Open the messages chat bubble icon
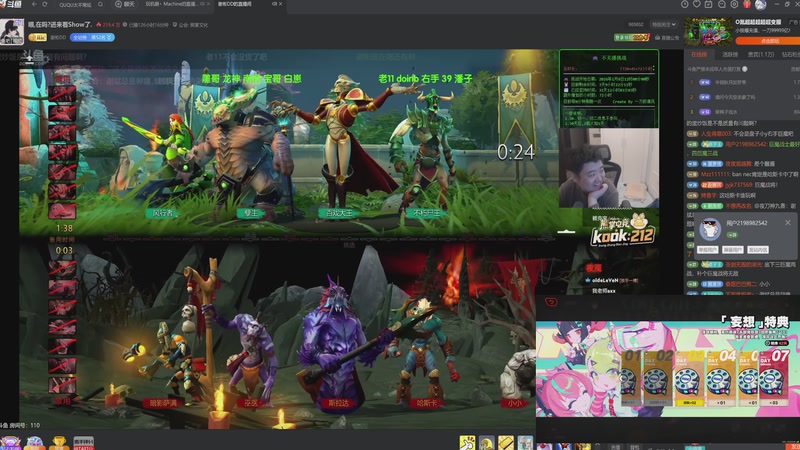800x450 pixels. (x=721, y=4)
